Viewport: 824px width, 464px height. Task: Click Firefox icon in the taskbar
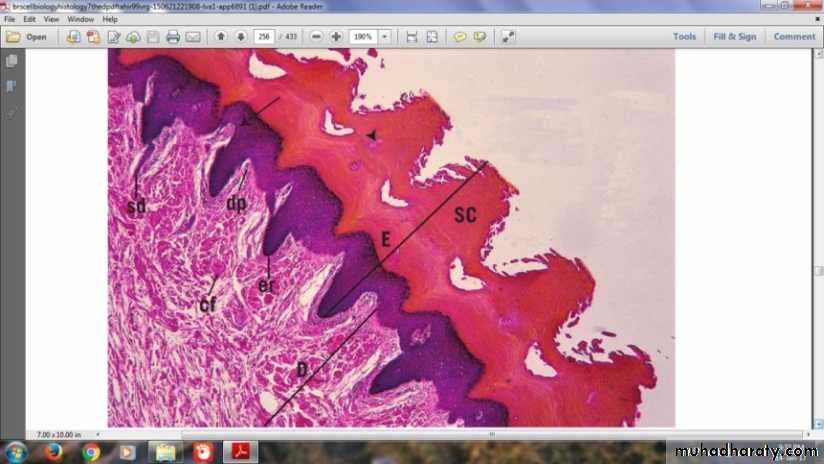[53, 452]
